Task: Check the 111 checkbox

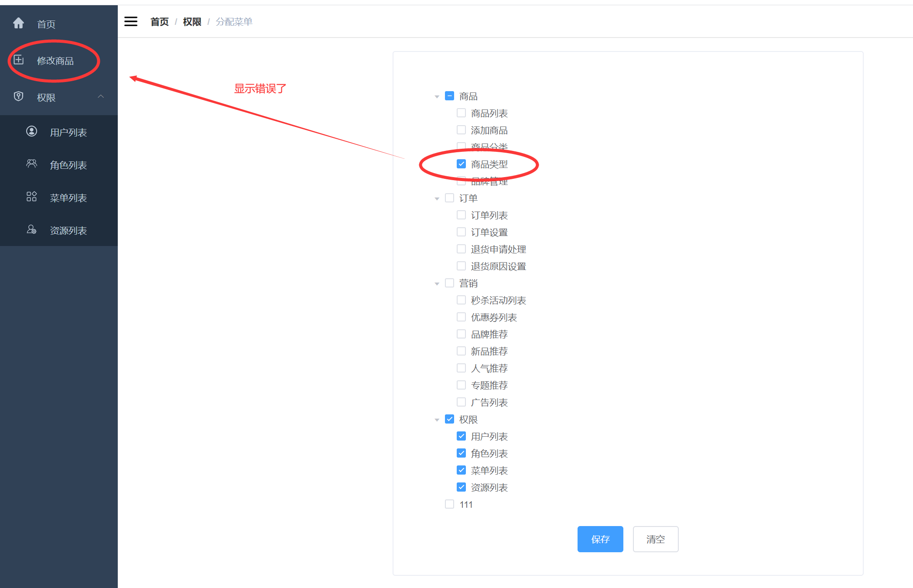Action: (x=449, y=504)
